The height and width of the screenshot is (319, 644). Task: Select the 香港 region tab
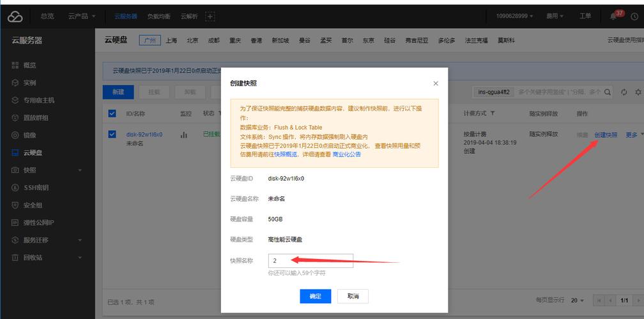click(x=256, y=40)
